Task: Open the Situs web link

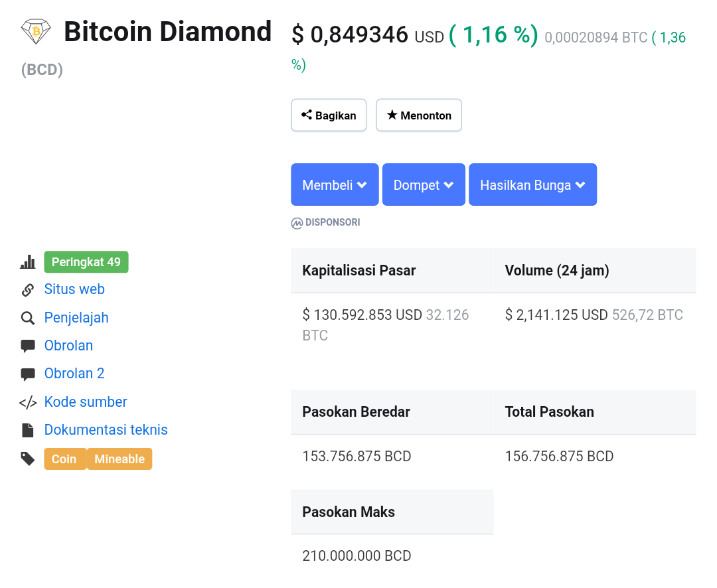Action: point(74,289)
